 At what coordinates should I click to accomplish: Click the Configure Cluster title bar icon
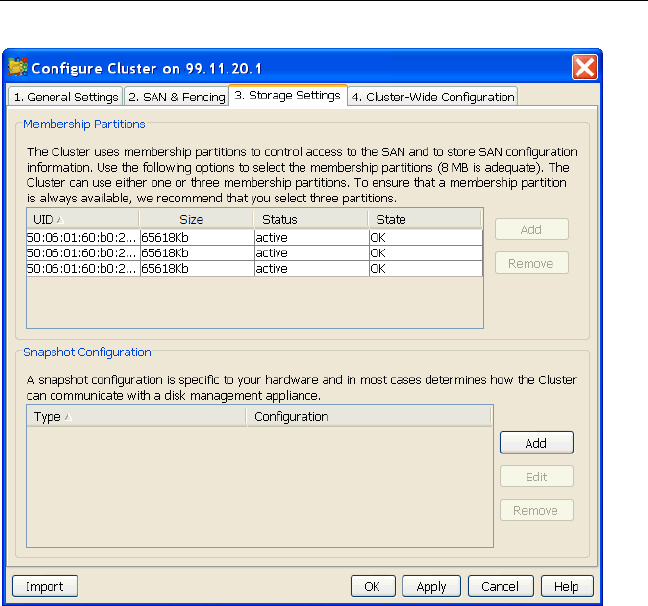coord(19,67)
